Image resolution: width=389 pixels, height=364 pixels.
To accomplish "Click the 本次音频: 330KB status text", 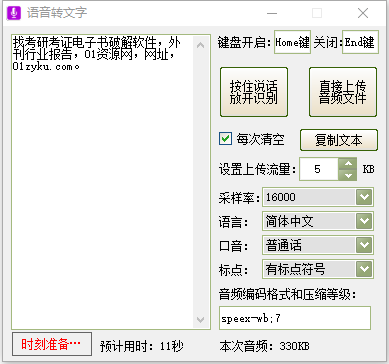I will tap(264, 346).
